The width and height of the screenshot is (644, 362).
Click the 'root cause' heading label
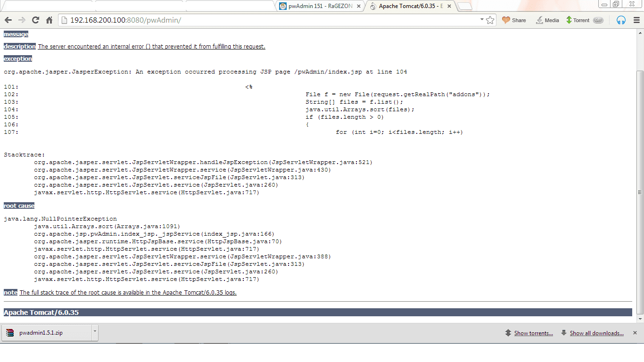tap(19, 206)
